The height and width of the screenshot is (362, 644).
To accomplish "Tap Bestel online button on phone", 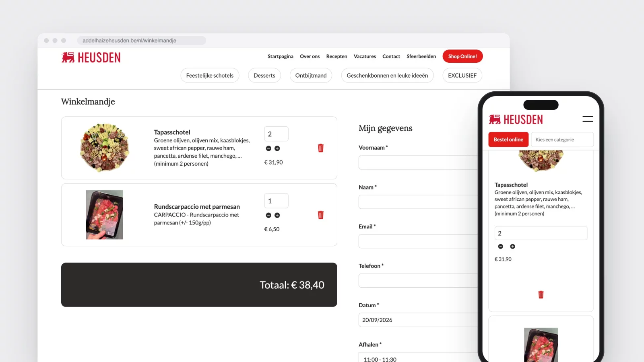I will [x=508, y=140].
